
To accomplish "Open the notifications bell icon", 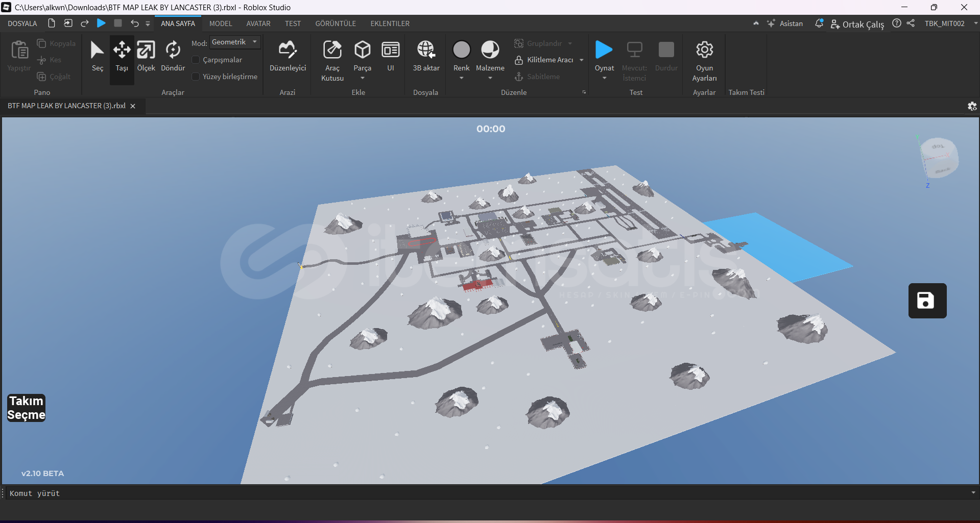I will (819, 23).
